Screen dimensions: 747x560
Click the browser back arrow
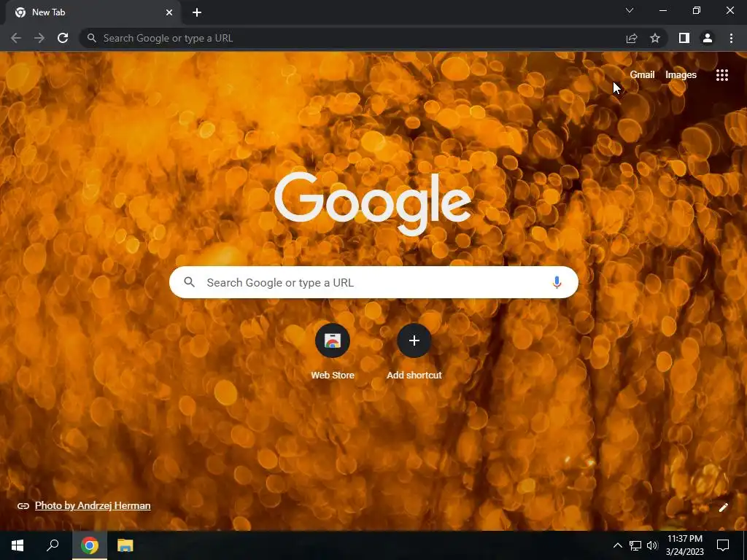coord(16,38)
